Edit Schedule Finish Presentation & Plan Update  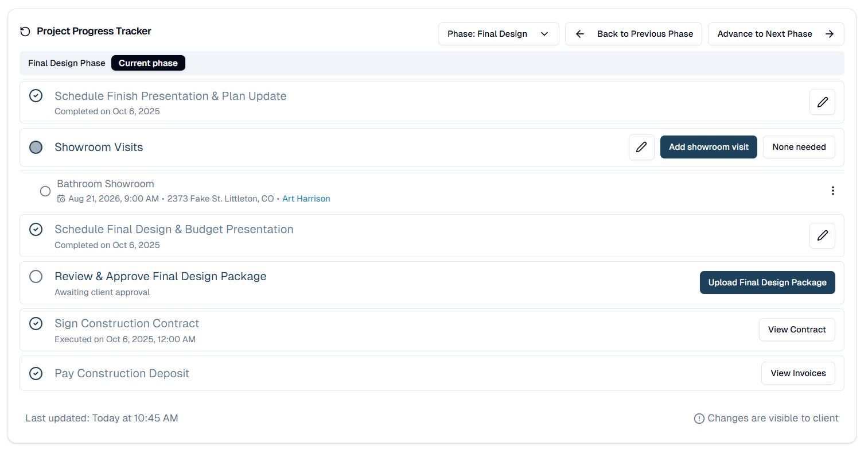[822, 102]
